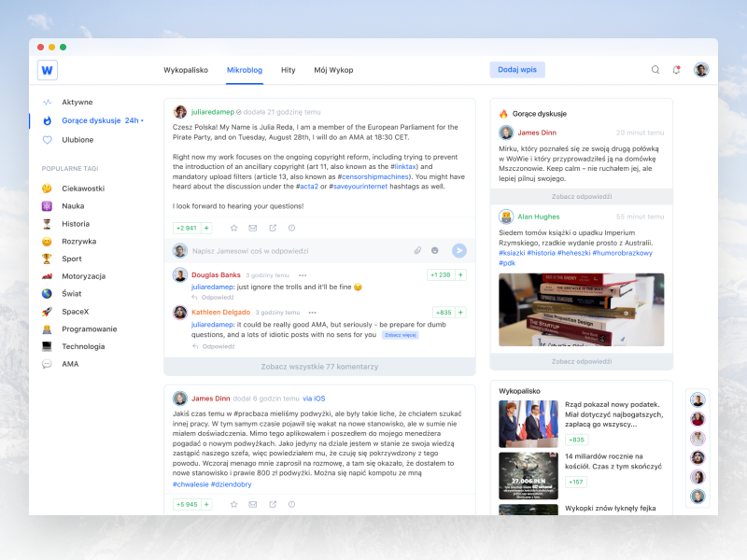Open the search magnifier icon

[x=655, y=69]
